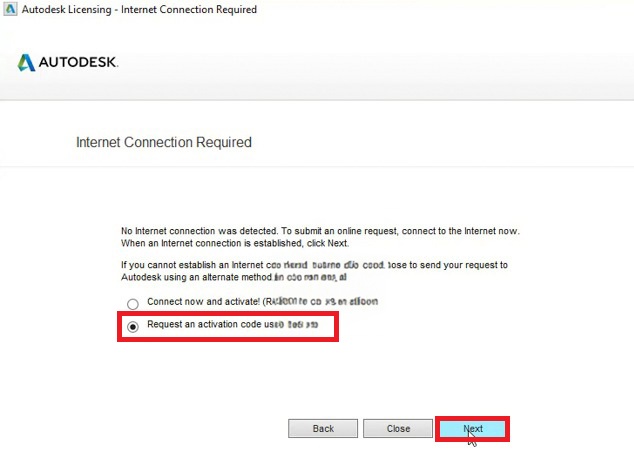The width and height of the screenshot is (634, 454).
Task: Go back with the Back button
Action: click(x=323, y=429)
